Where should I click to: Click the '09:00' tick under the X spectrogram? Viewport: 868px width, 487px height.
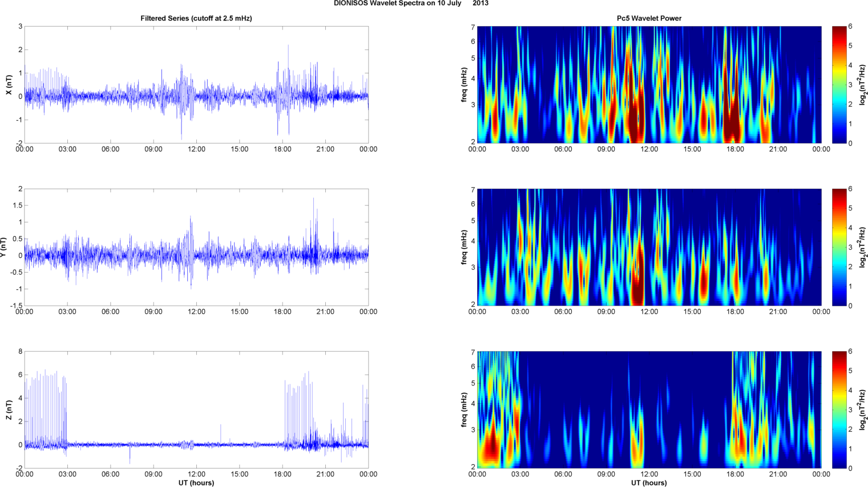[606, 149]
